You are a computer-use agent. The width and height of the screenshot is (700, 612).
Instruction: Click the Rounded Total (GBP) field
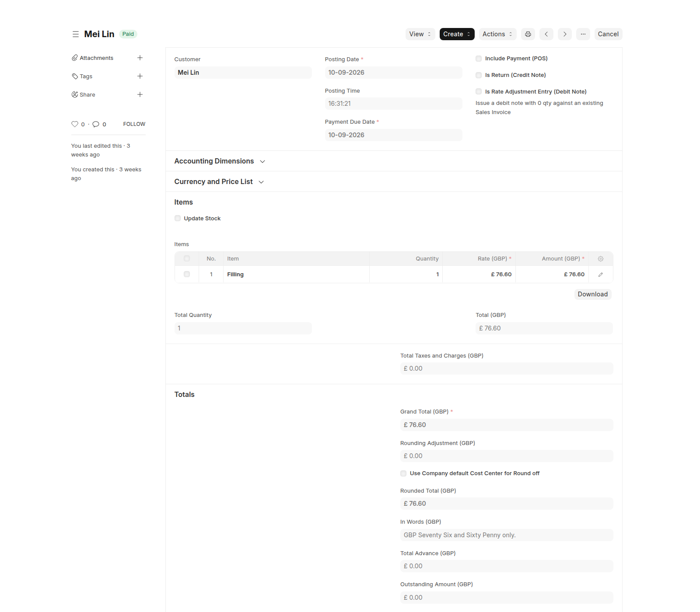[507, 504]
